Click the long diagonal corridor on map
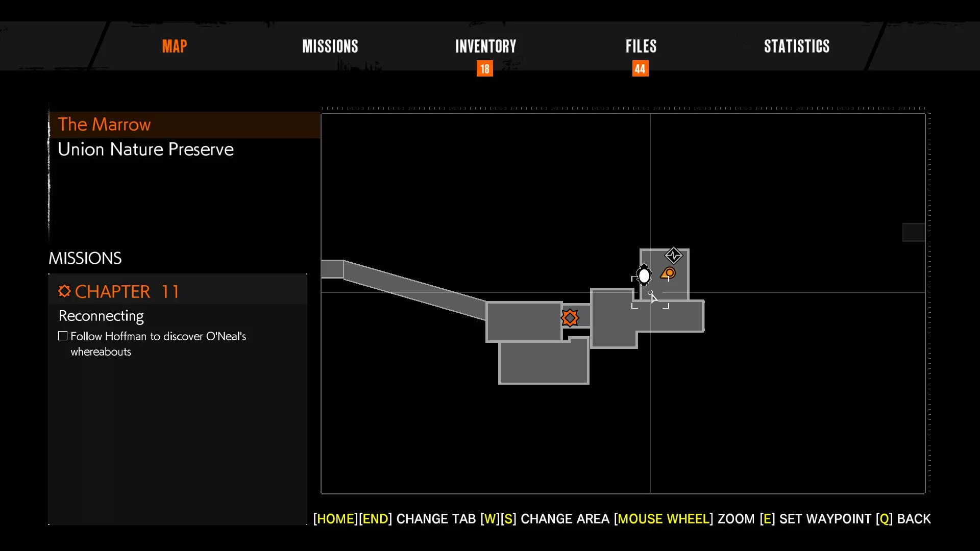Image resolution: width=980 pixels, height=551 pixels. point(413,289)
